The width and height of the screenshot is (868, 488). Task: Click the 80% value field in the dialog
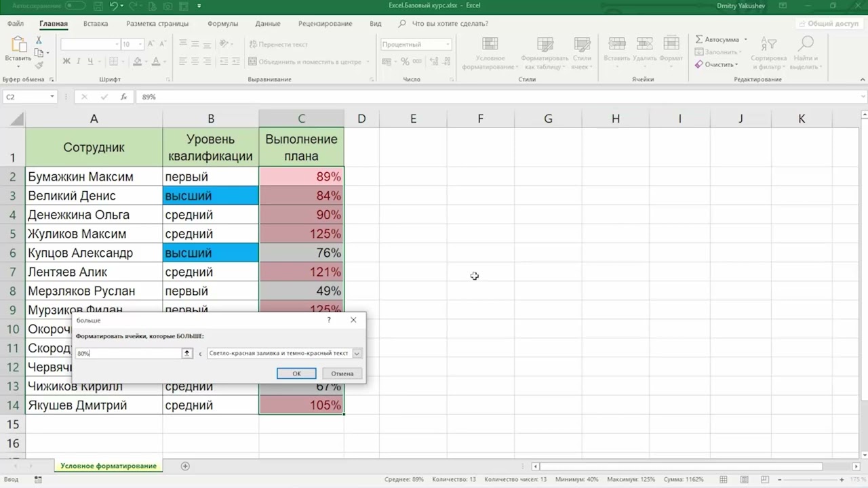click(127, 353)
